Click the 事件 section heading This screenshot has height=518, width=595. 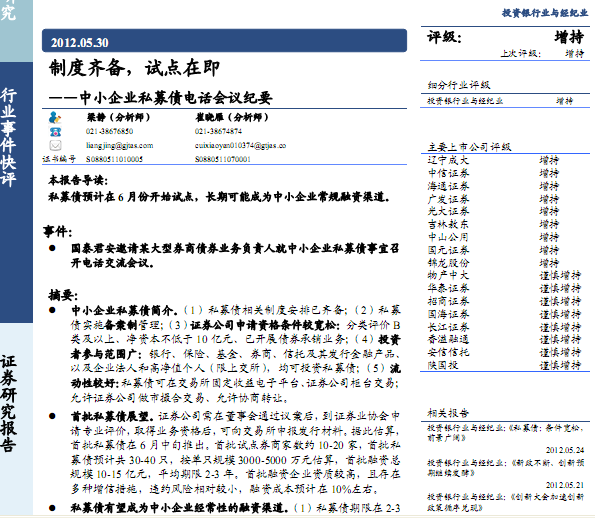[58, 231]
